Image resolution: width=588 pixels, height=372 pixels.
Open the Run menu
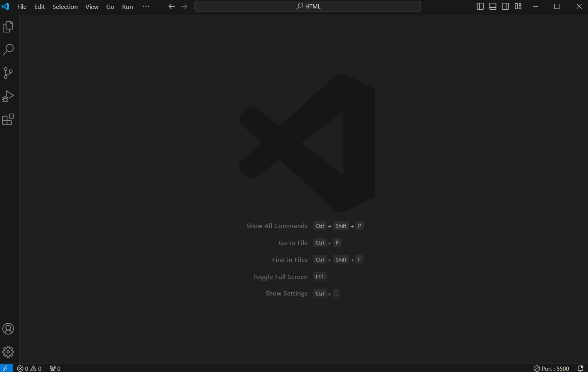[127, 7]
